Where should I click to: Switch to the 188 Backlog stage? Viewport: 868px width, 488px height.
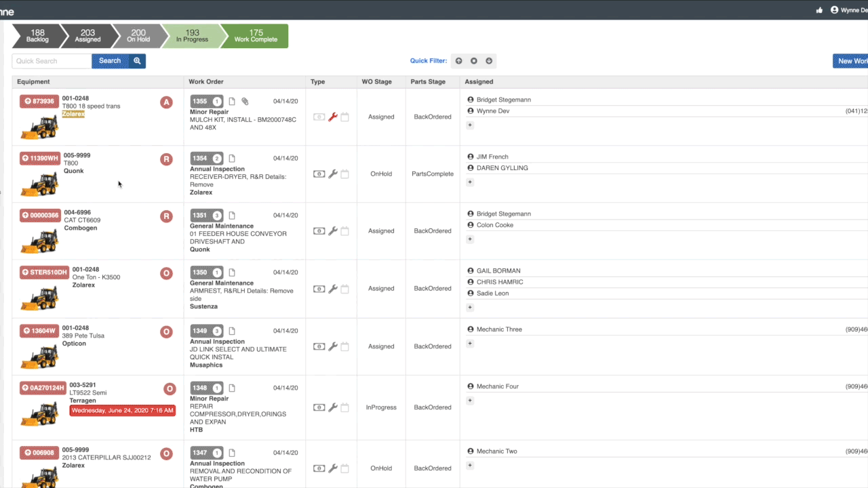(37, 35)
